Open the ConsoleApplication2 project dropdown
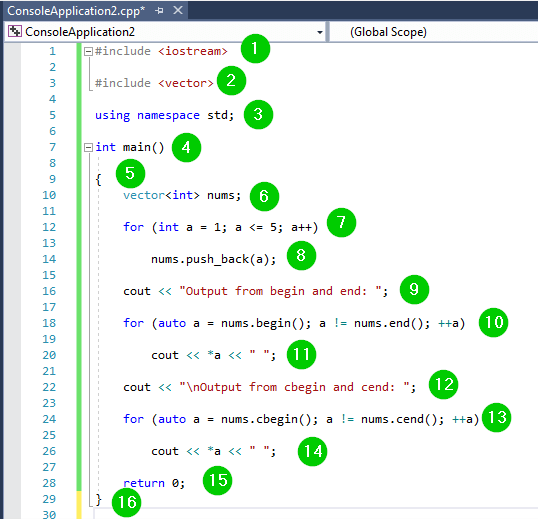Screen dimensions: 538x519 click(319, 32)
